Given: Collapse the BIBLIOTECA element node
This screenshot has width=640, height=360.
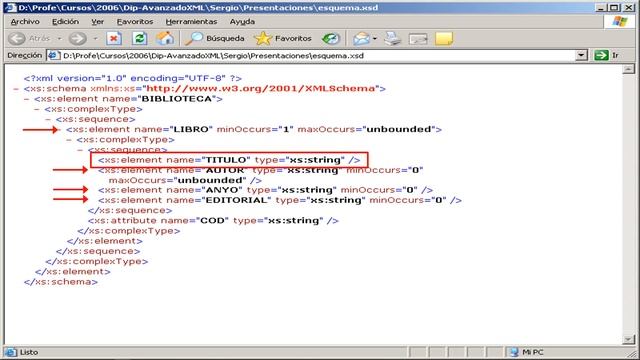Looking at the screenshot, I should click(x=27, y=99).
